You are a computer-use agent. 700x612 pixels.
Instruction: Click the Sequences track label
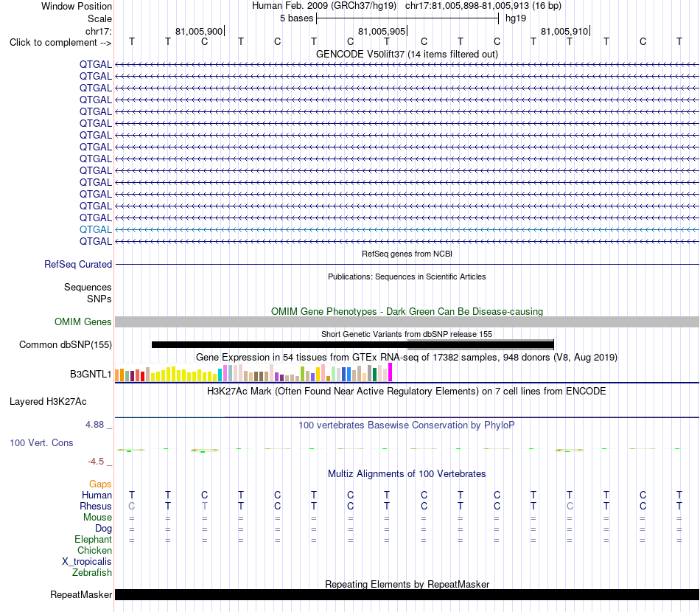click(x=88, y=288)
